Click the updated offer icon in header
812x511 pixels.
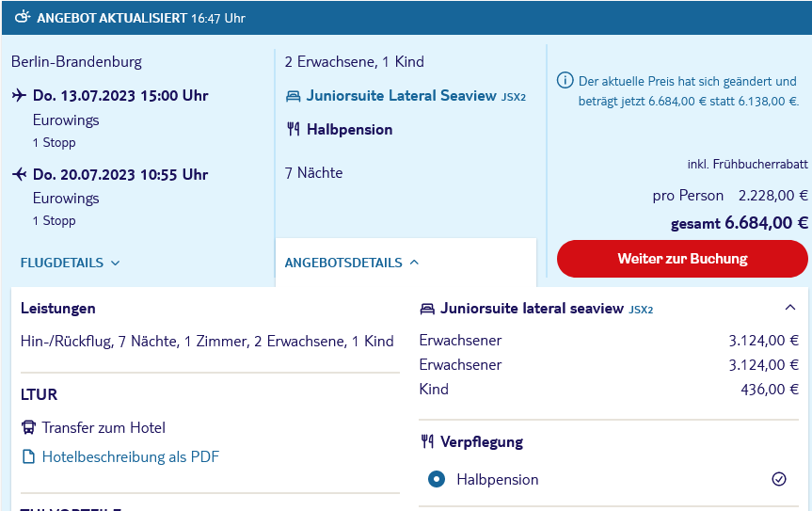[x=23, y=18]
